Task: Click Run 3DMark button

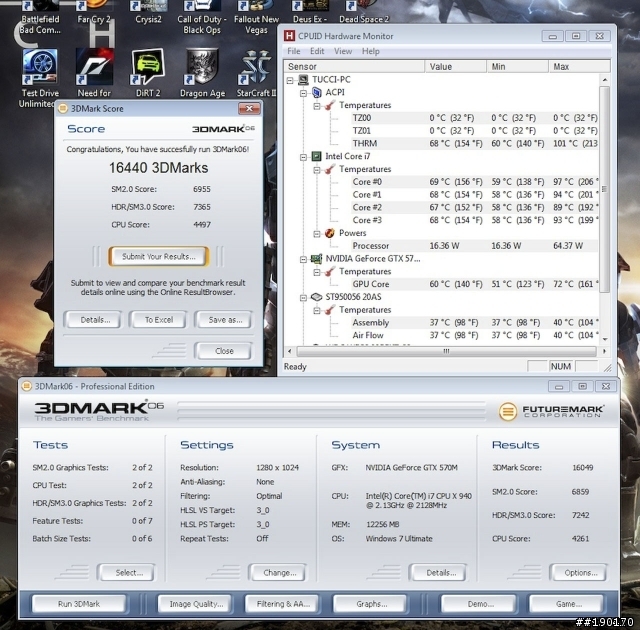Action: (x=79, y=603)
